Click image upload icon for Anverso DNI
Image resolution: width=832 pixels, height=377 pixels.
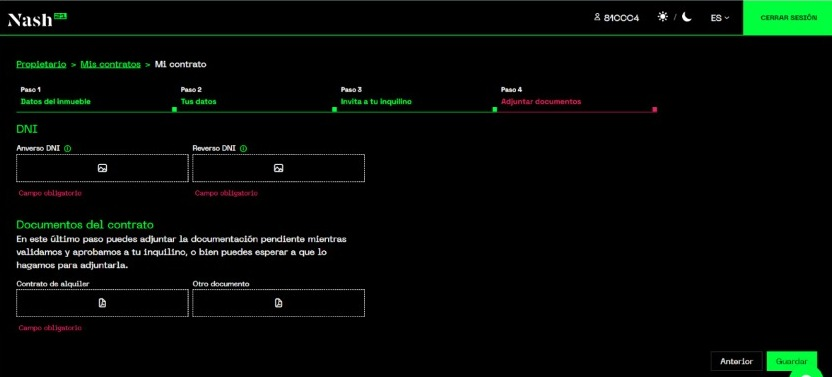tap(102, 168)
